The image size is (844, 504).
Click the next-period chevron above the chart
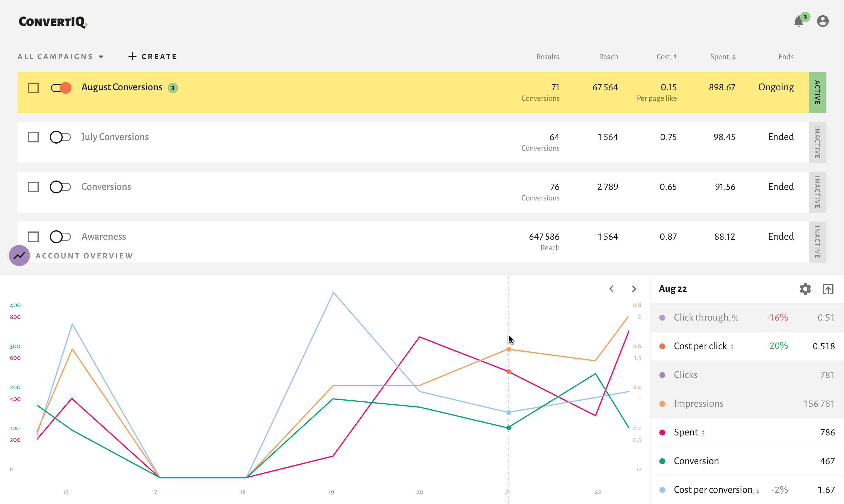[x=634, y=289]
